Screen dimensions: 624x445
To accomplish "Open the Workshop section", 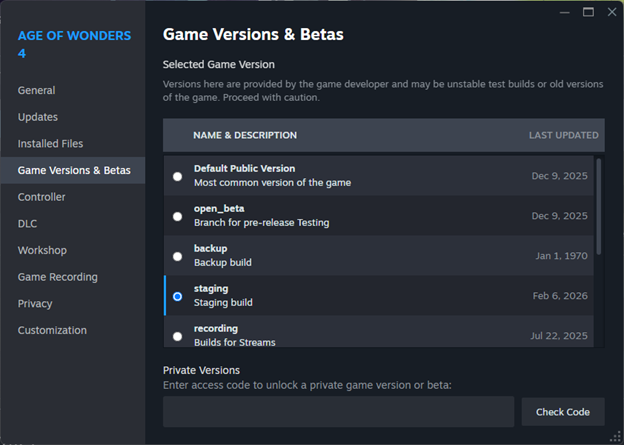I will click(x=42, y=250).
